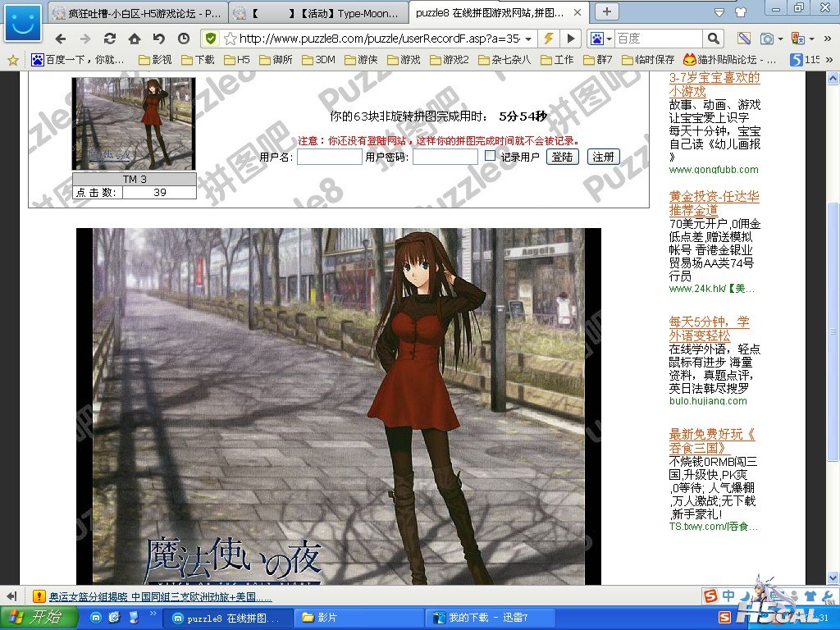Open the screenshot tool dropdown arrow
The image size is (840, 630).
[780, 39]
